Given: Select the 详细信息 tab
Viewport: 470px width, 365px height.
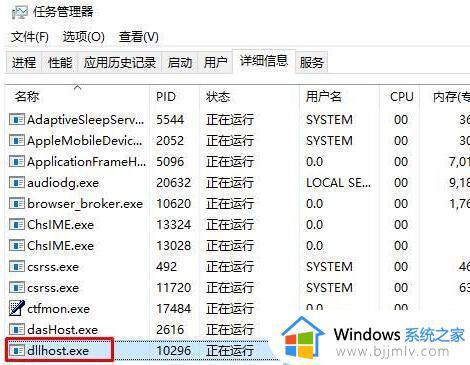Looking at the screenshot, I should (x=264, y=61).
